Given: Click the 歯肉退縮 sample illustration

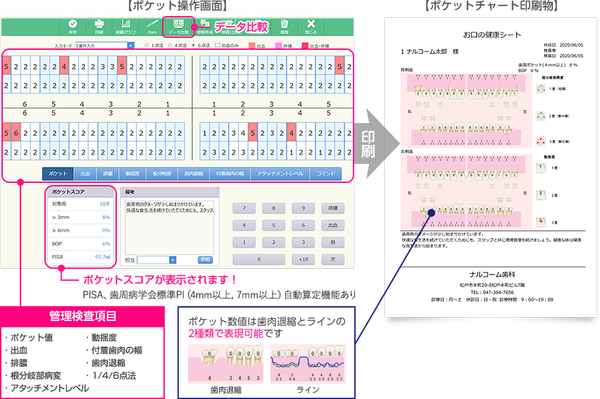Looking at the screenshot, I should coord(225,364).
